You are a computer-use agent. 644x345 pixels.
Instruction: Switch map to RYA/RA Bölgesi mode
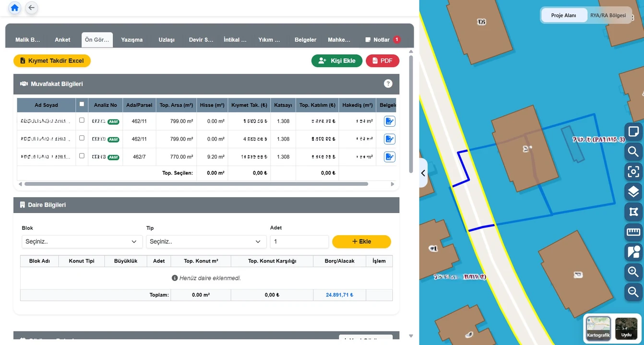tap(608, 15)
